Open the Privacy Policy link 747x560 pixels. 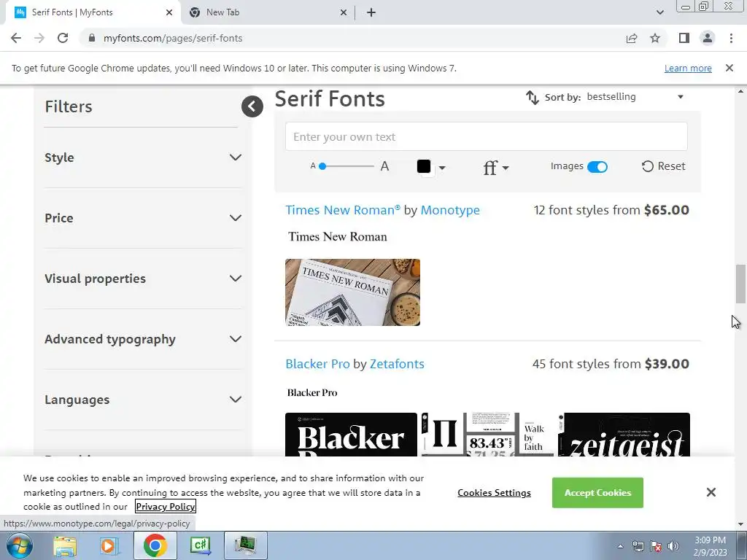point(166,506)
